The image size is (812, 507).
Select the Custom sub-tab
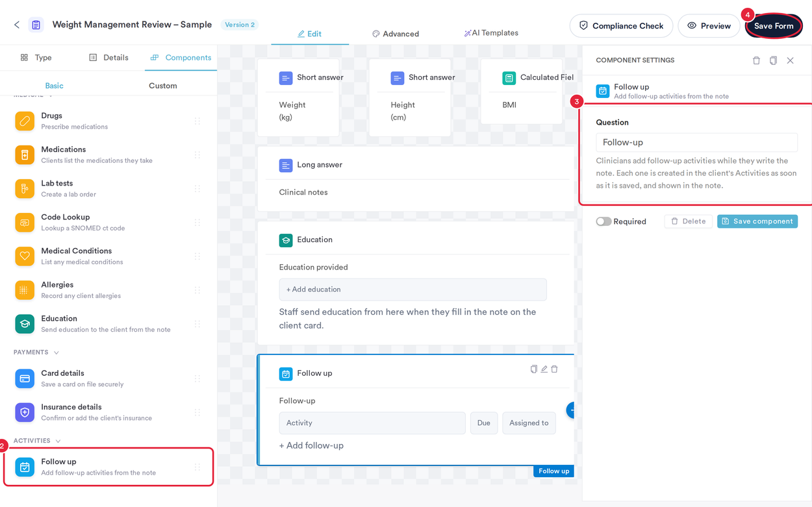point(162,85)
